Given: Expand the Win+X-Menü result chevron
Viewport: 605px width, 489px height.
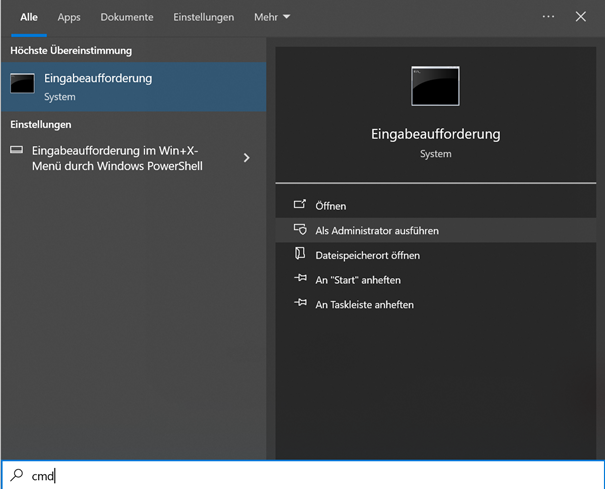Looking at the screenshot, I should [246, 158].
